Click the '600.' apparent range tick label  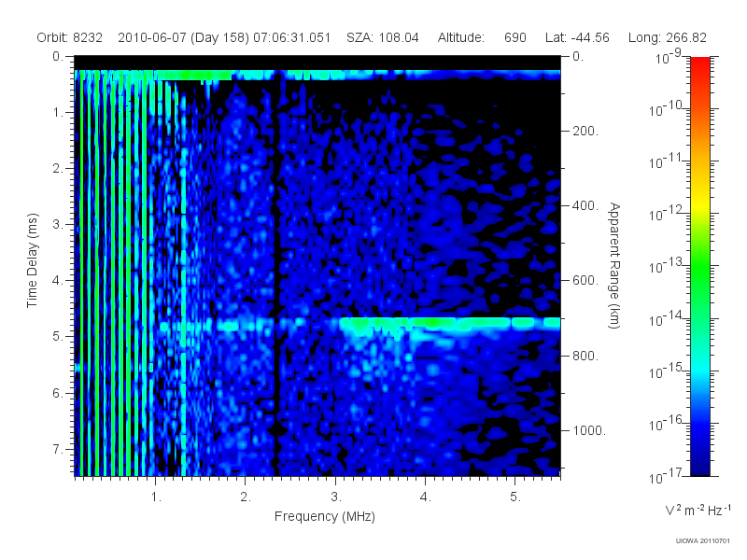pyautogui.click(x=585, y=281)
